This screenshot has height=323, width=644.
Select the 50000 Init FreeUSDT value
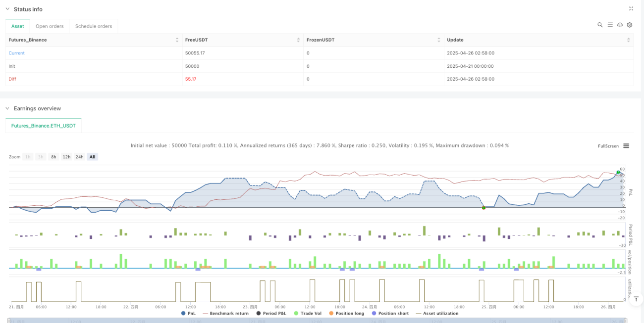(x=192, y=66)
